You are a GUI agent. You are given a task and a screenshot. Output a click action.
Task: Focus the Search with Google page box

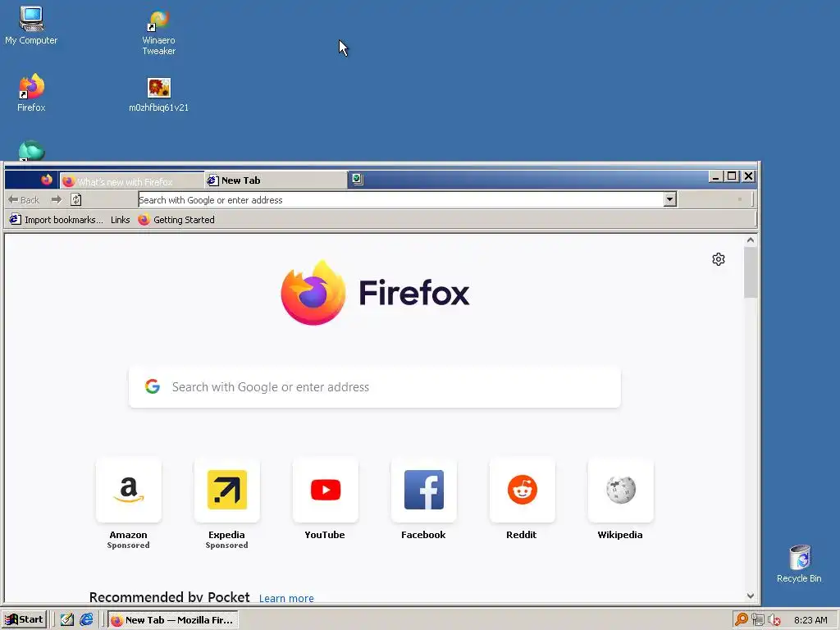[x=375, y=387]
